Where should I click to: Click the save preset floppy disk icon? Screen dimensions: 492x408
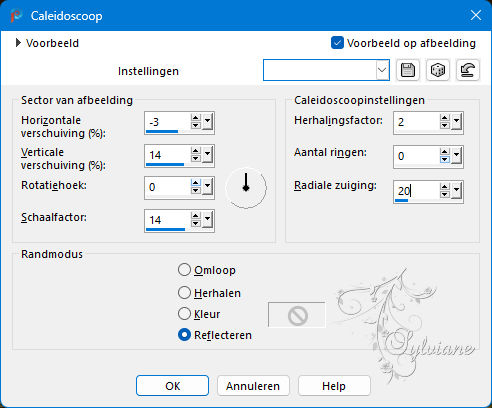408,70
